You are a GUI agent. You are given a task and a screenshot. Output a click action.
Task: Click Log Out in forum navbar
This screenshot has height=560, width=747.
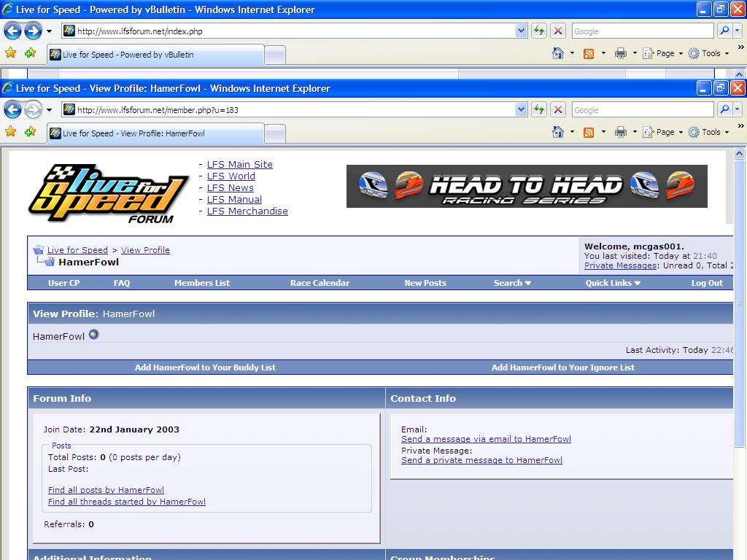click(x=707, y=283)
